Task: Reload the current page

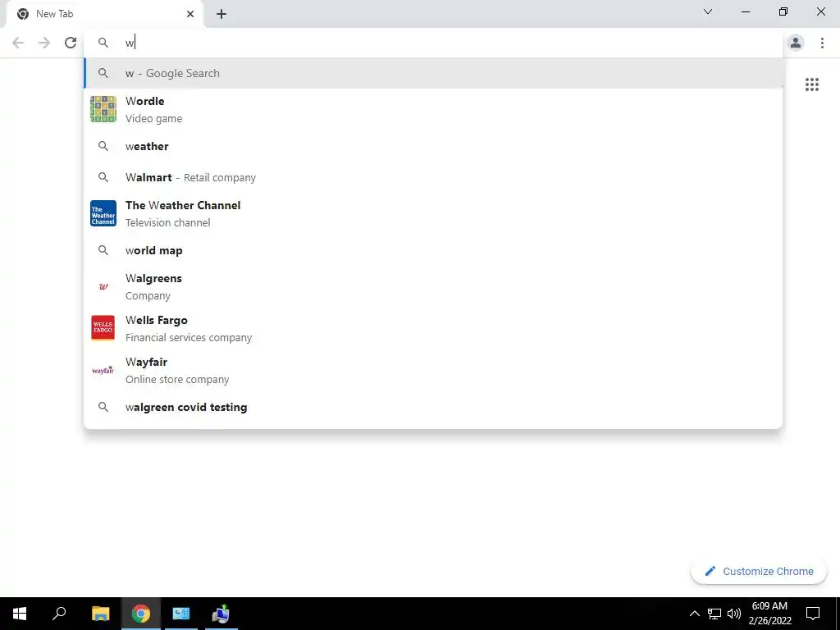Action: tap(71, 43)
